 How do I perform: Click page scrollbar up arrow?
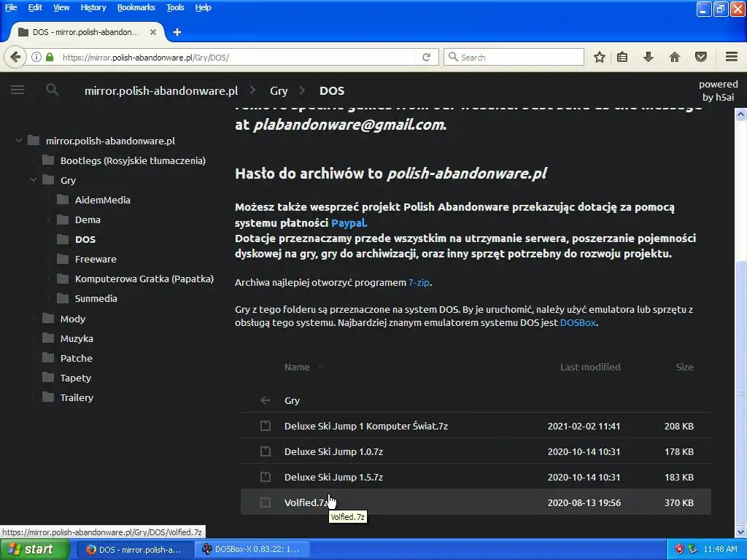click(x=741, y=114)
